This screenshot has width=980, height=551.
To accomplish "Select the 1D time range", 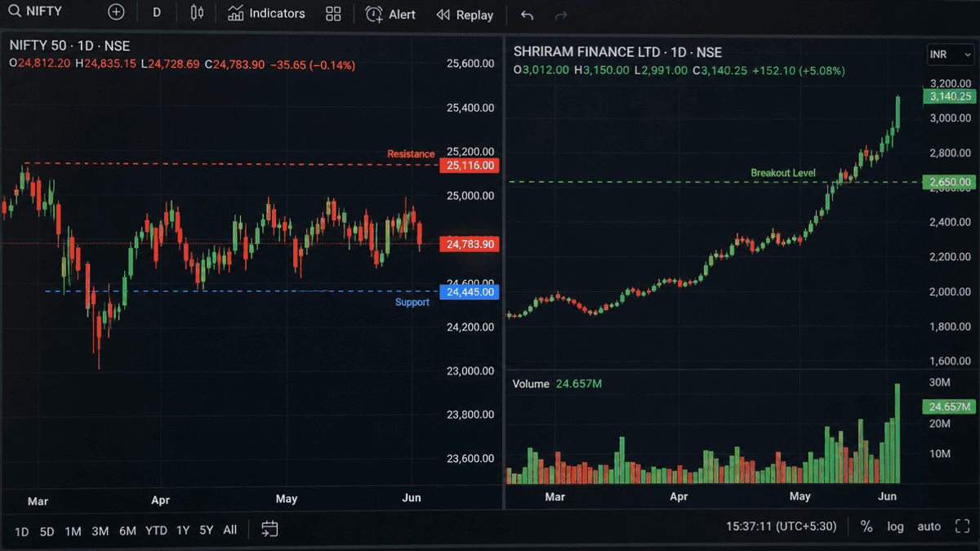I will tap(21, 531).
